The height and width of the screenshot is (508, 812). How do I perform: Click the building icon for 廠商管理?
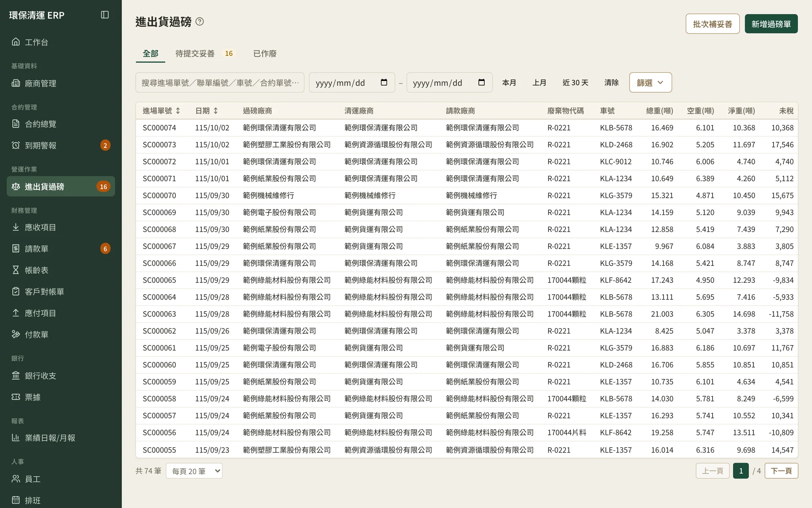(x=16, y=83)
